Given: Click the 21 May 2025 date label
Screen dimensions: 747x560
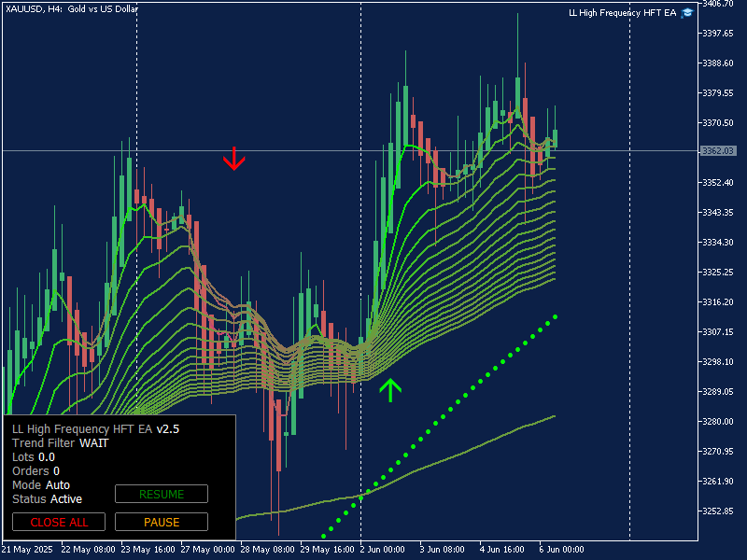Looking at the screenshot, I should tap(28, 549).
